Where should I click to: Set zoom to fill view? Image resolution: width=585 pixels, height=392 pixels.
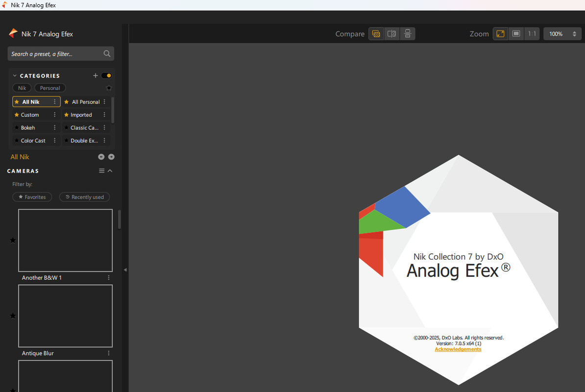[516, 34]
